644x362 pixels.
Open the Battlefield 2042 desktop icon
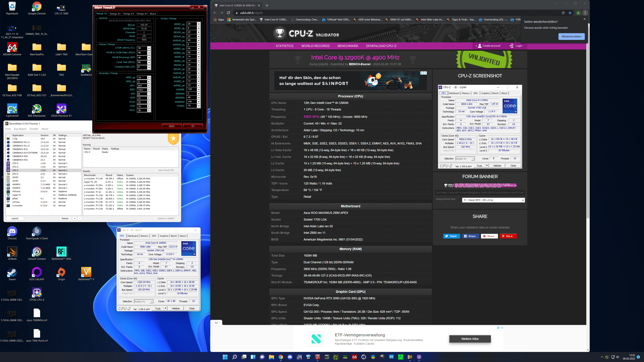pyautogui.click(x=62, y=253)
